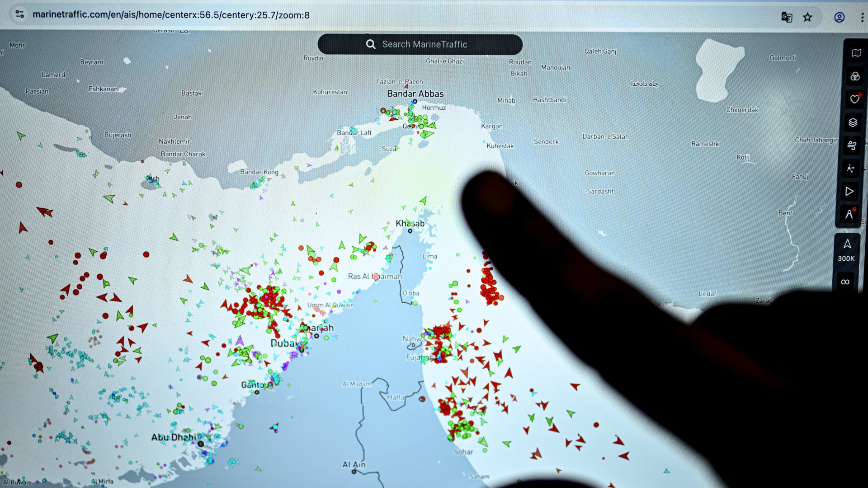Start vessel playback with play icon

849,192
